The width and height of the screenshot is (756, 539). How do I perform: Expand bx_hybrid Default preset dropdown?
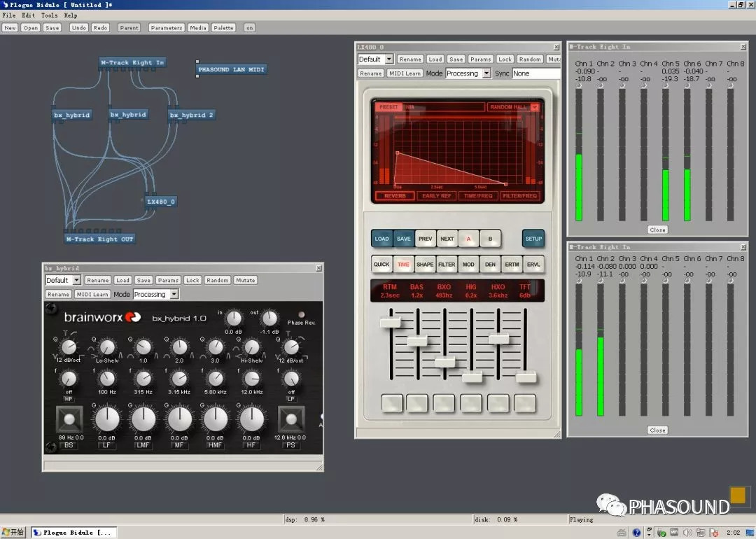tap(76, 281)
